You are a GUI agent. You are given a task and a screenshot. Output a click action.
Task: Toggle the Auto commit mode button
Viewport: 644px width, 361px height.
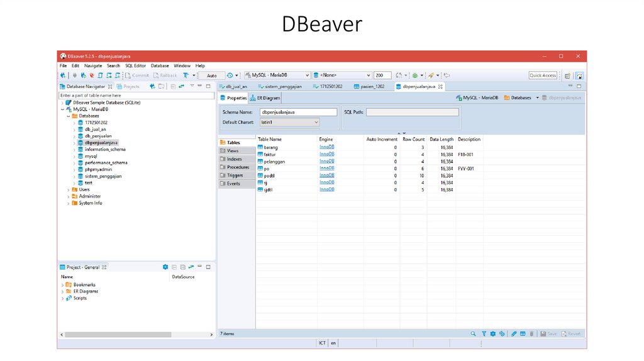212,75
